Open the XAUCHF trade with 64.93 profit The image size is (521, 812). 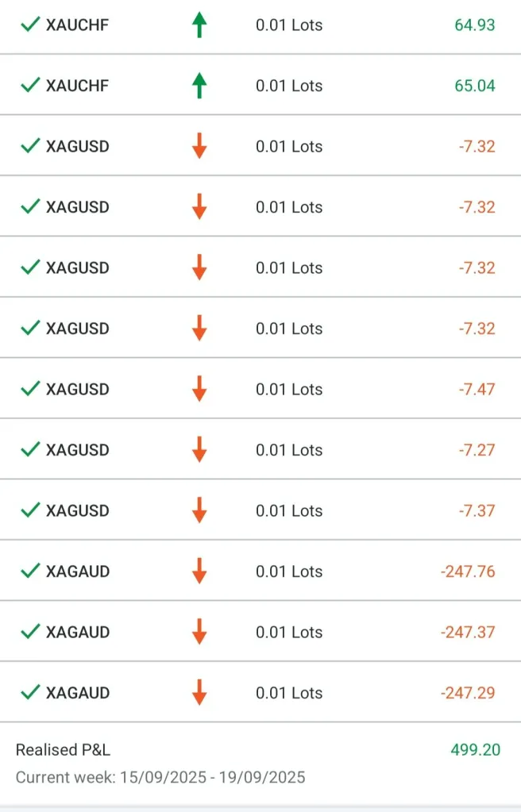pos(77,25)
